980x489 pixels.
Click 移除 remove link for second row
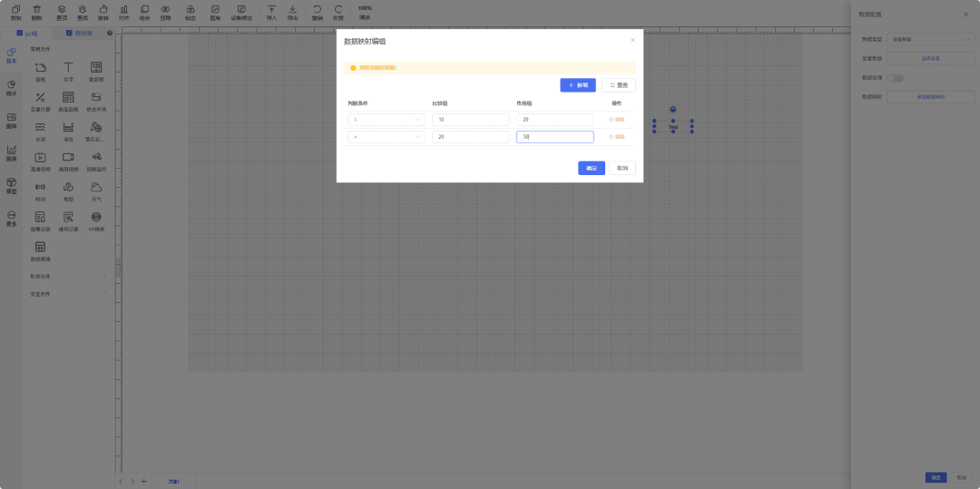point(617,137)
